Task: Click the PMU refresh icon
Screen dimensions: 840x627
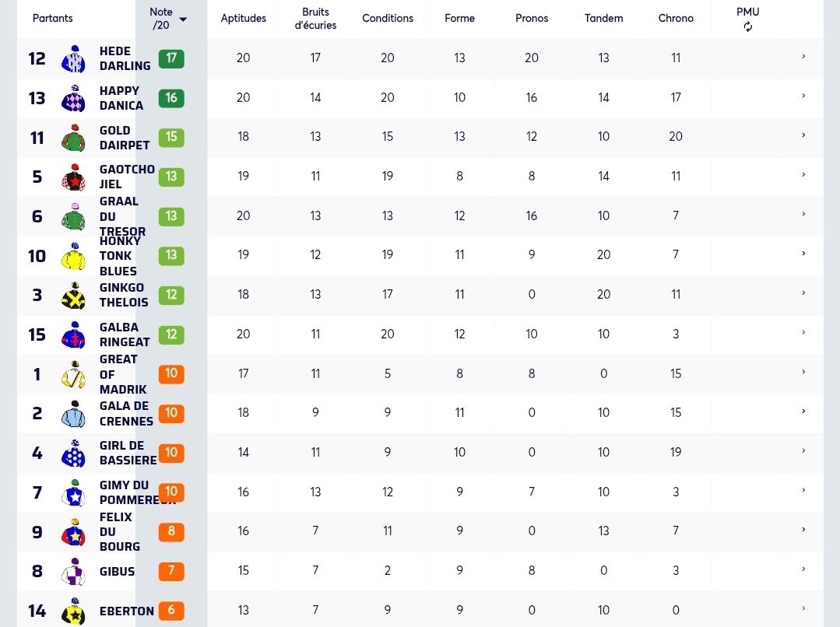Action: pyautogui.click(x=748, y=26)
